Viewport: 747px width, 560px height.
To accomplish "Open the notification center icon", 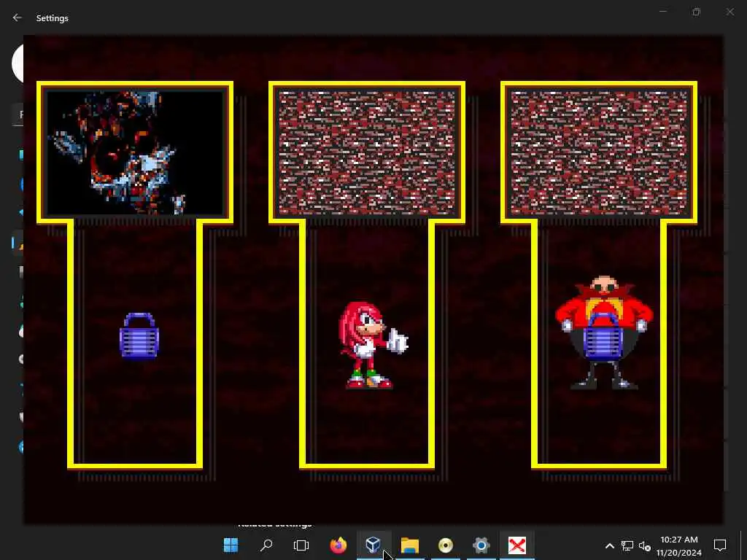I will (x=720, y=545).
